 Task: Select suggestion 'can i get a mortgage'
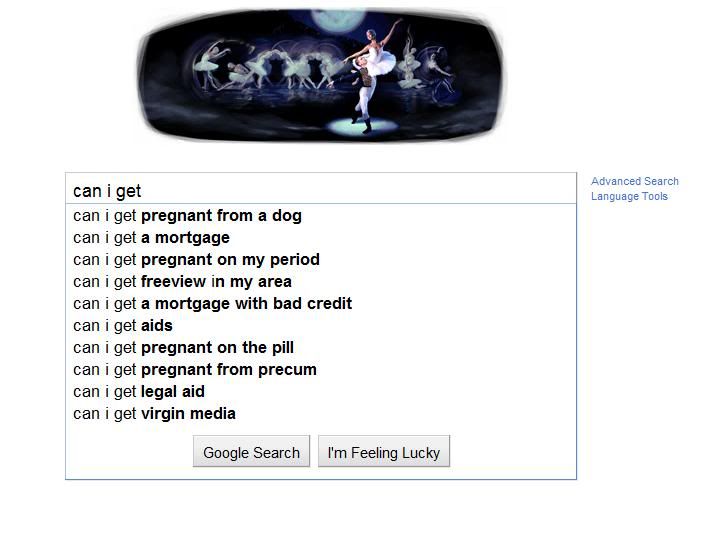point(151,237)
